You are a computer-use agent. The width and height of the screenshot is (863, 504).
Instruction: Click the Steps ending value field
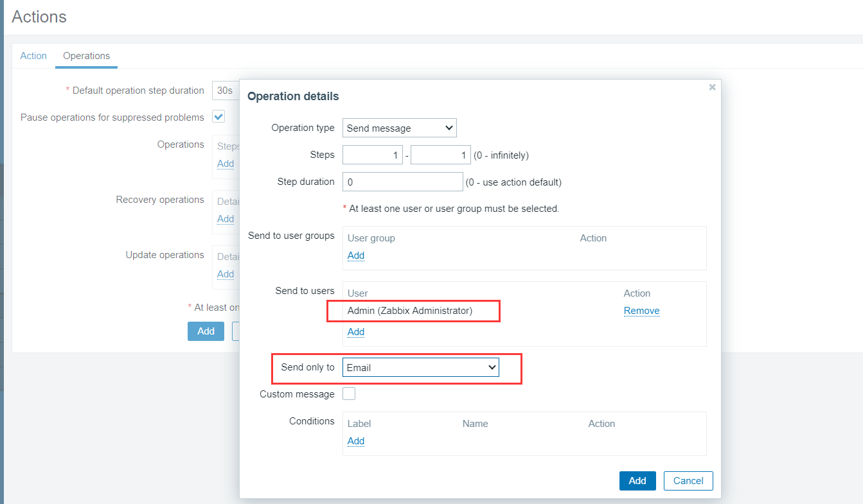(440, 155)
